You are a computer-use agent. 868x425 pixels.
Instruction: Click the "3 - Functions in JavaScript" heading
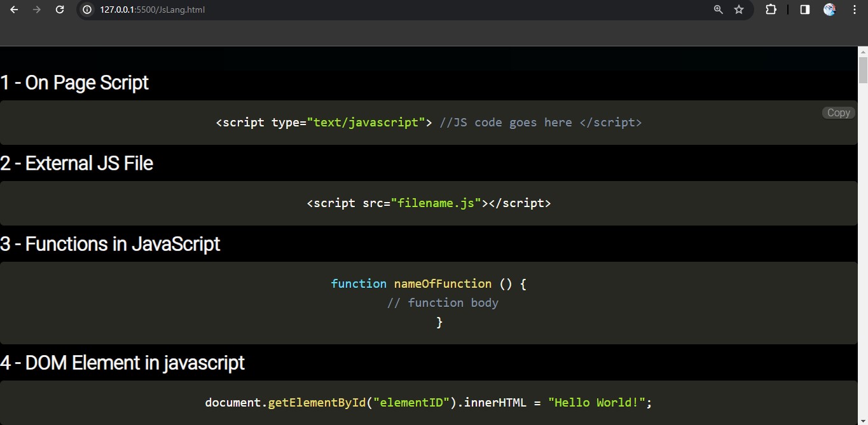(x=110, y=244)
